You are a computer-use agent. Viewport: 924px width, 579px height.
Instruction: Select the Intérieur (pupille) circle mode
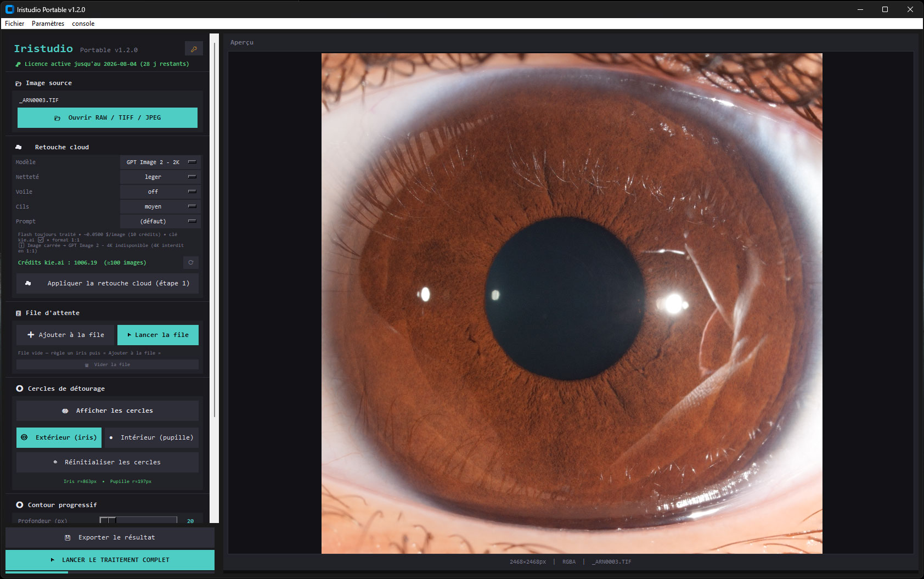coord(152,437)
